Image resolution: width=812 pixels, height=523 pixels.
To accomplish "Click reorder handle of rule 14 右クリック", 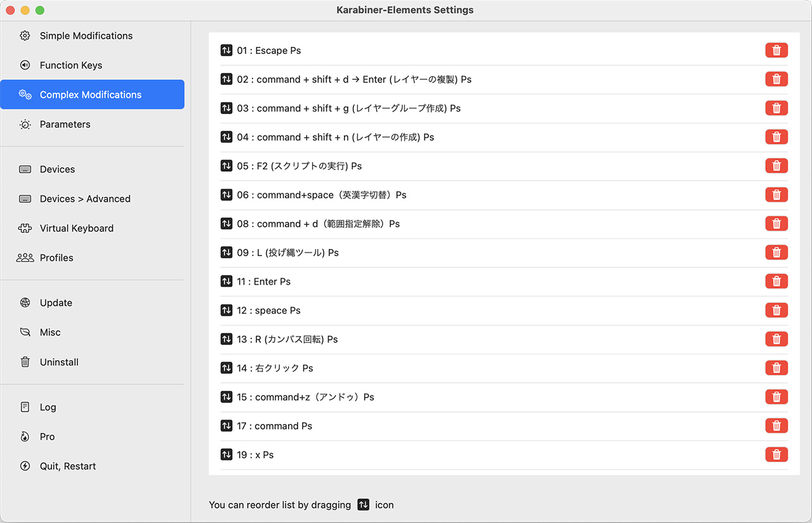I will 226,368.
